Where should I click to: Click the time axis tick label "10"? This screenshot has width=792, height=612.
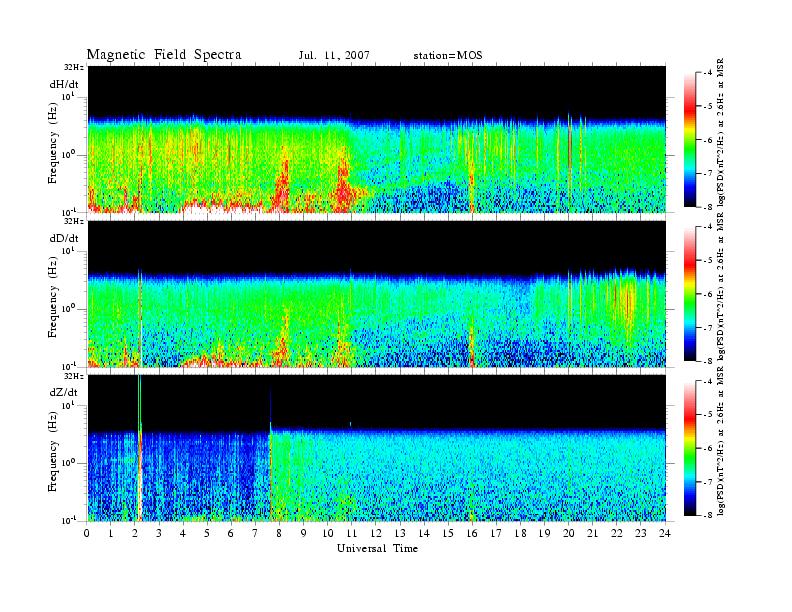click(x=328, y=533)
